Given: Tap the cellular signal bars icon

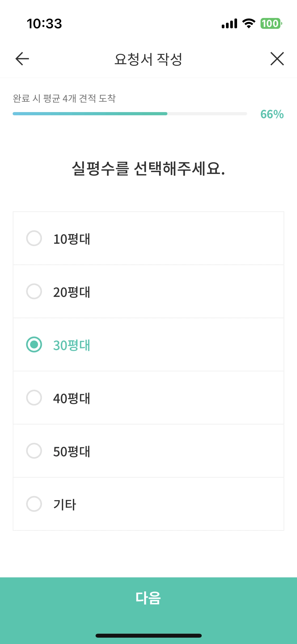Looking at the screenshot, I should tap(229, 24).
